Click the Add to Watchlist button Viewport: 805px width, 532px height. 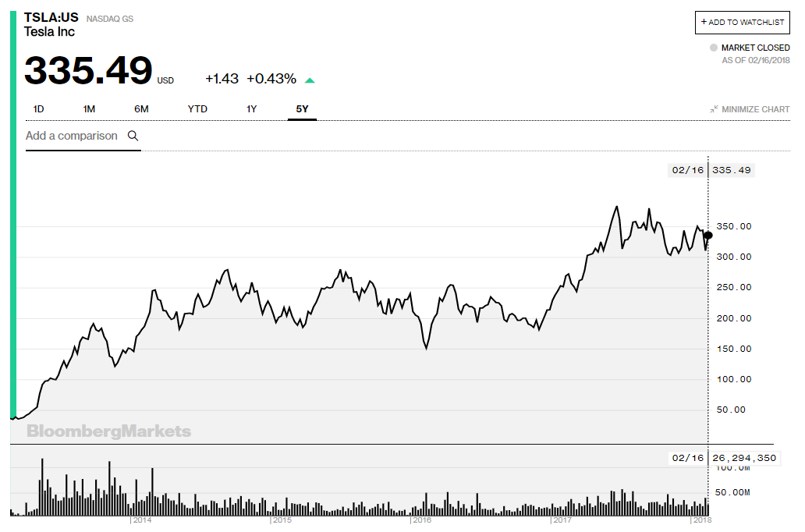(x=743, y=22)
